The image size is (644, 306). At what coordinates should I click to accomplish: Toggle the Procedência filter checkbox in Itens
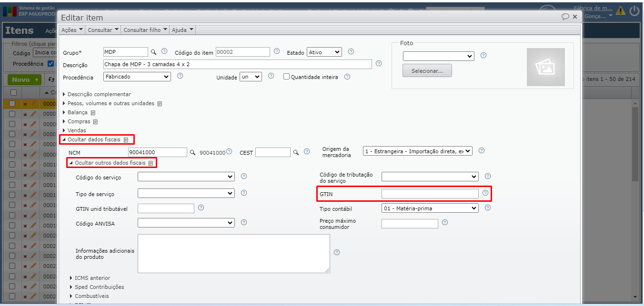[x=50, y=63]
